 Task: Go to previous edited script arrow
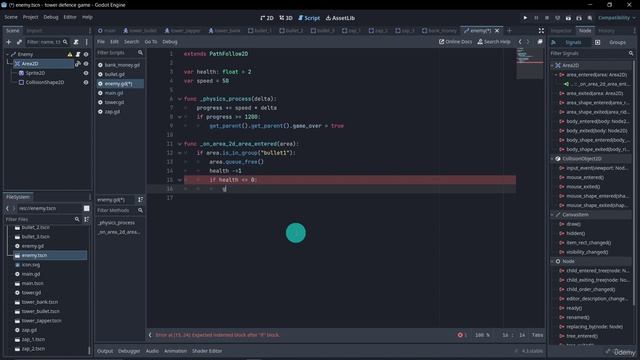click(520, 42)
